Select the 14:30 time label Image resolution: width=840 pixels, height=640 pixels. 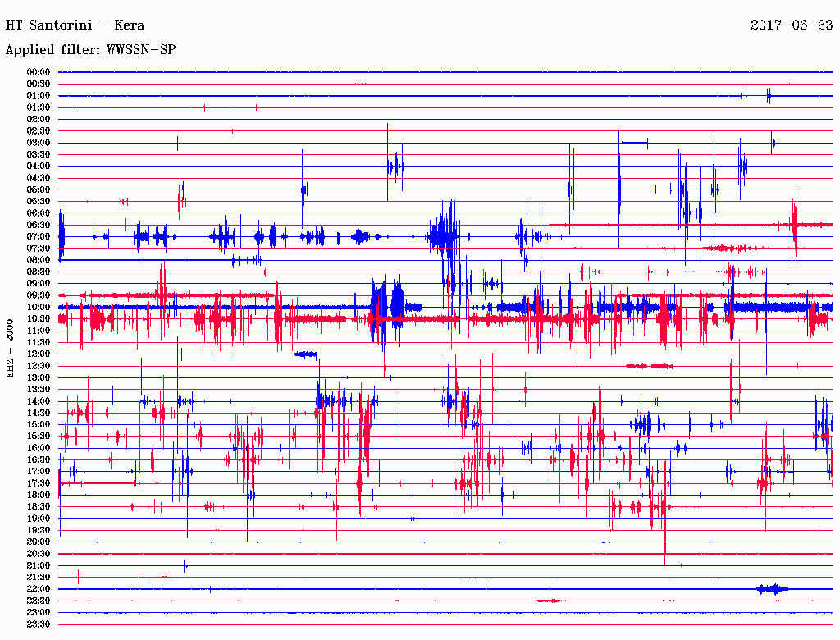pos(39,413)
